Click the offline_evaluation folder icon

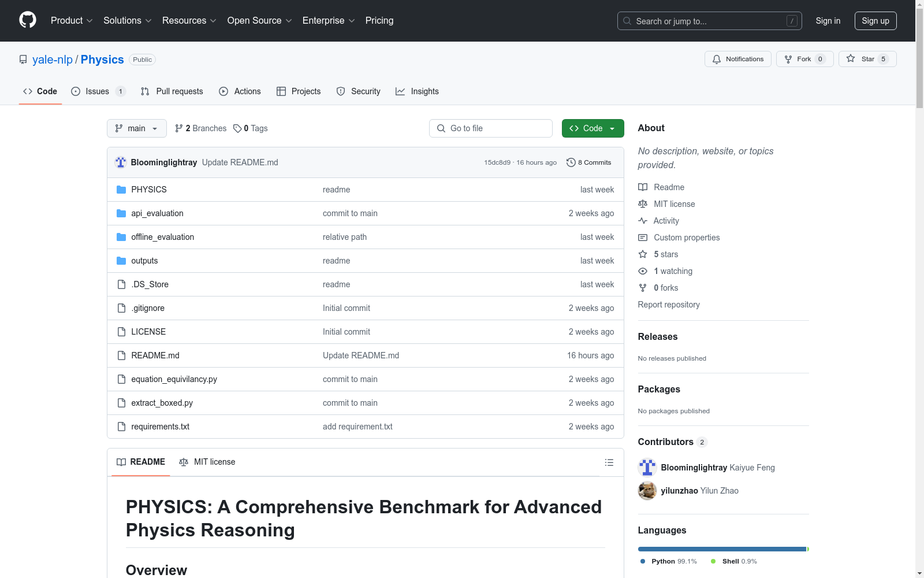coord(121,237)
